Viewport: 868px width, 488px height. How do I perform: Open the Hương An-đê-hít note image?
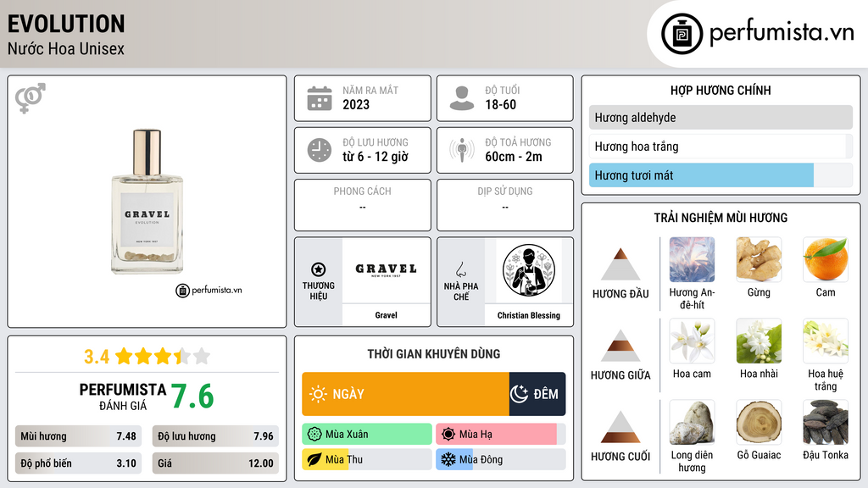(x=692, y=259)
